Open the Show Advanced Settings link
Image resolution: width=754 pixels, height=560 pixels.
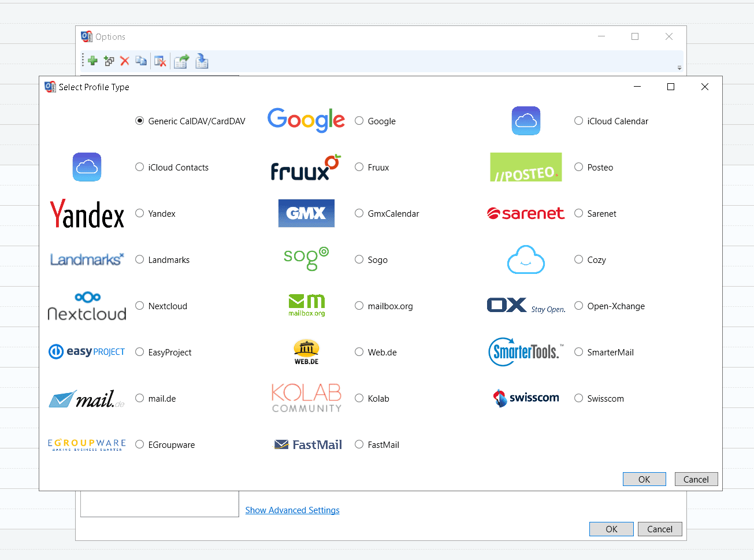(x=292, y=510)
